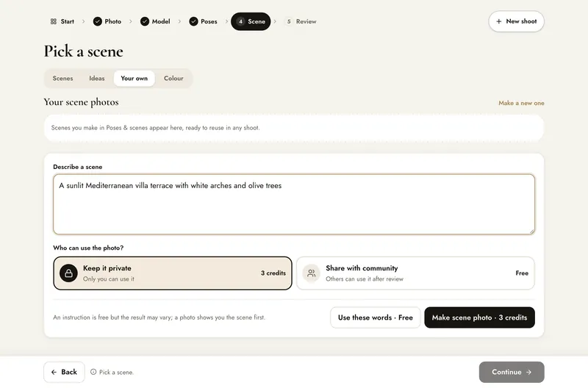The image size is (588, 388).
Task: Click the 'Pick a scene' heading
Action: tap(83, 51)
